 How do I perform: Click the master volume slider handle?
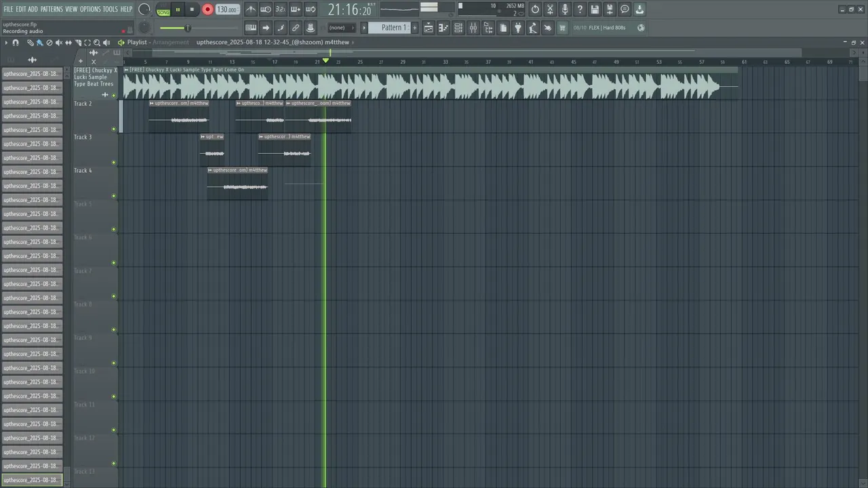coord(188,28)
